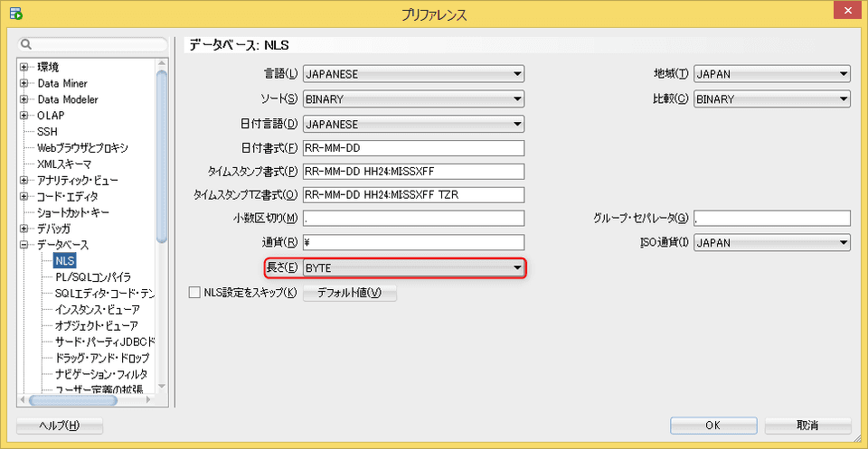Select SSH in the preferences tree
The image size is (868, 449).
click(x=47, y=131)
